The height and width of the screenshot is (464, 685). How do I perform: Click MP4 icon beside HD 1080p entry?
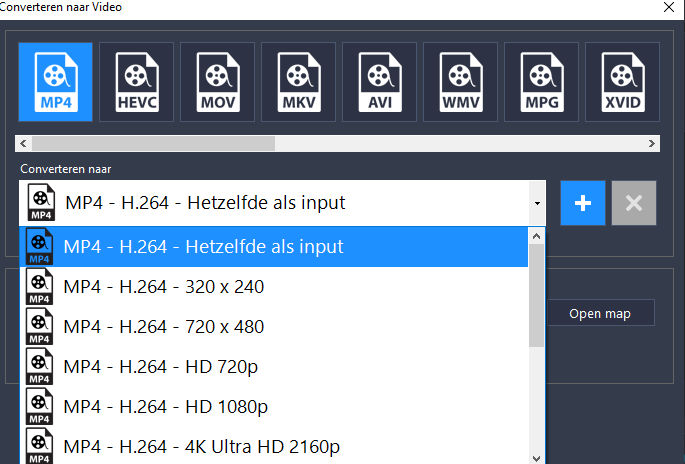(39, 407)
